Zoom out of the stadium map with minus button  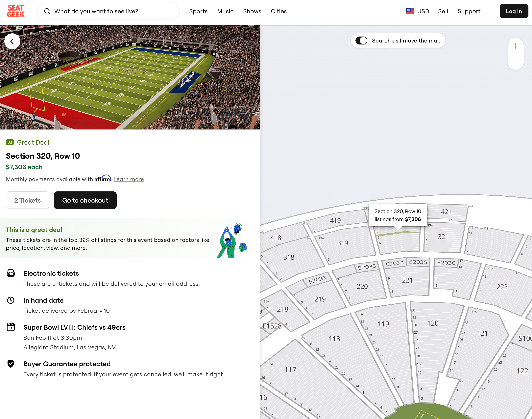(x=516, y=62)
